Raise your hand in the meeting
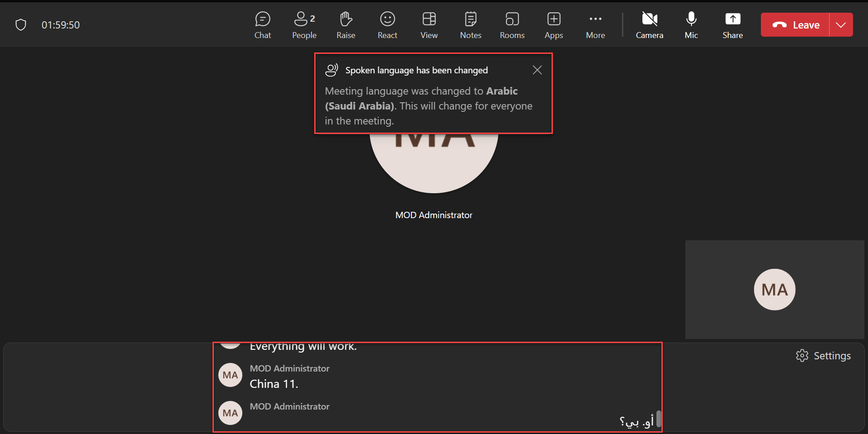 coord(345,25)
